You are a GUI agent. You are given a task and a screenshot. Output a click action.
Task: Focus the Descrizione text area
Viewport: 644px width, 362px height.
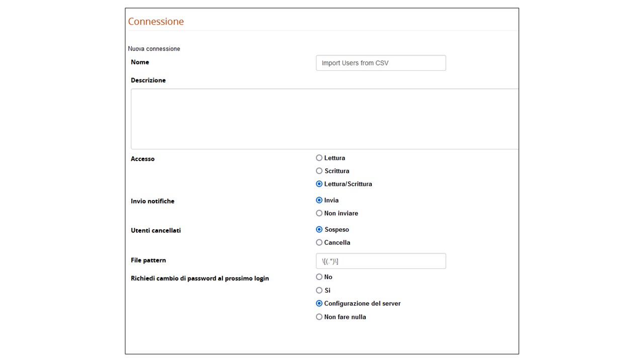[325, 119]
